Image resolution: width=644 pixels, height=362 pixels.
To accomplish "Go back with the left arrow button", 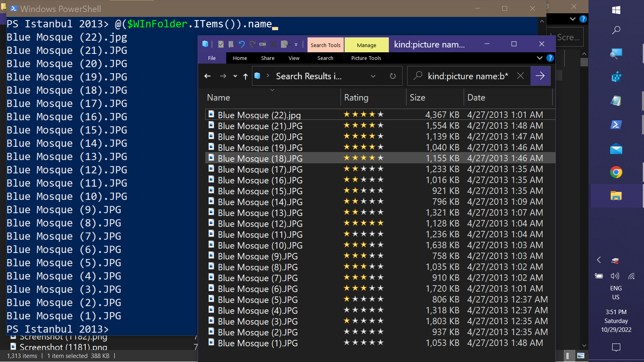I will coord(208,76).
